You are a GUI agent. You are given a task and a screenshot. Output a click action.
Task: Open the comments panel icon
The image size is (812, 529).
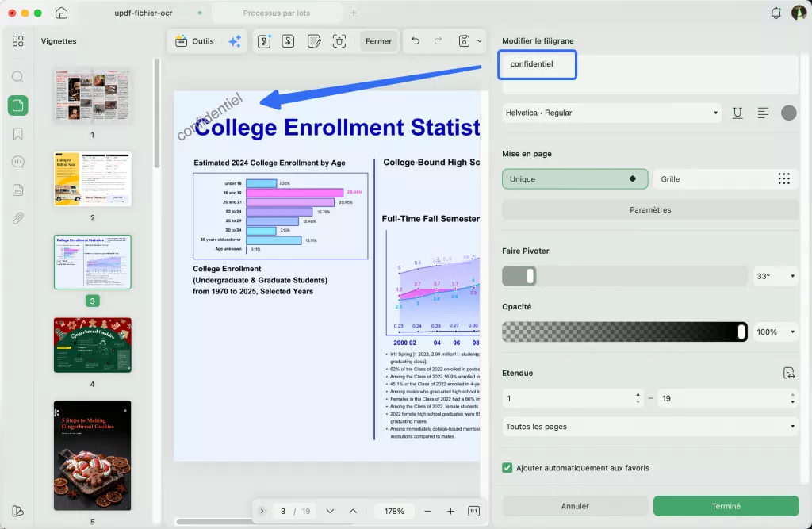pyautogui.click(x=17, y=162)
